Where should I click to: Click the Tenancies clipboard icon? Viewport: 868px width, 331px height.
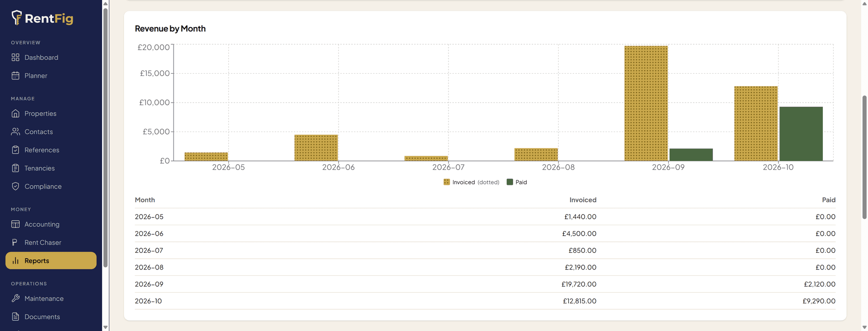[x=15, y=168]
